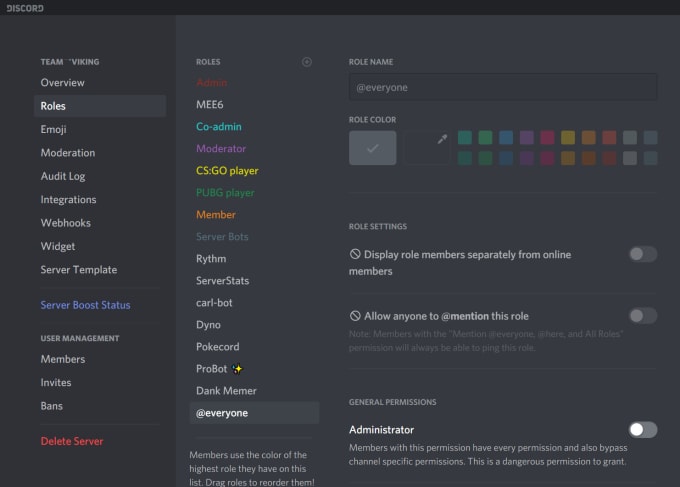Select the Pokecord role
The image size is (680, 487).
pyautogui.click(x=218, y=347)
